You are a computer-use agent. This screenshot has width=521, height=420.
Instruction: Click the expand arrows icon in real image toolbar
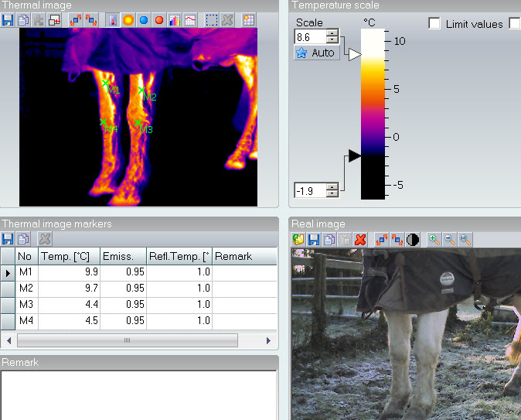pos(382,240)
